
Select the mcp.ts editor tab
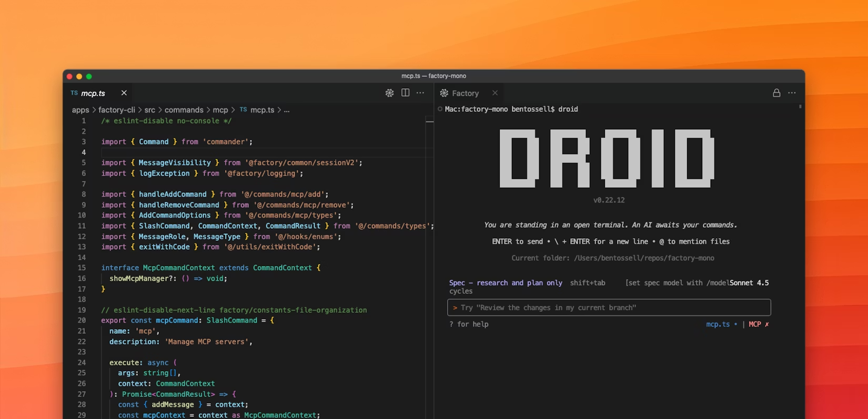[93, 93]
